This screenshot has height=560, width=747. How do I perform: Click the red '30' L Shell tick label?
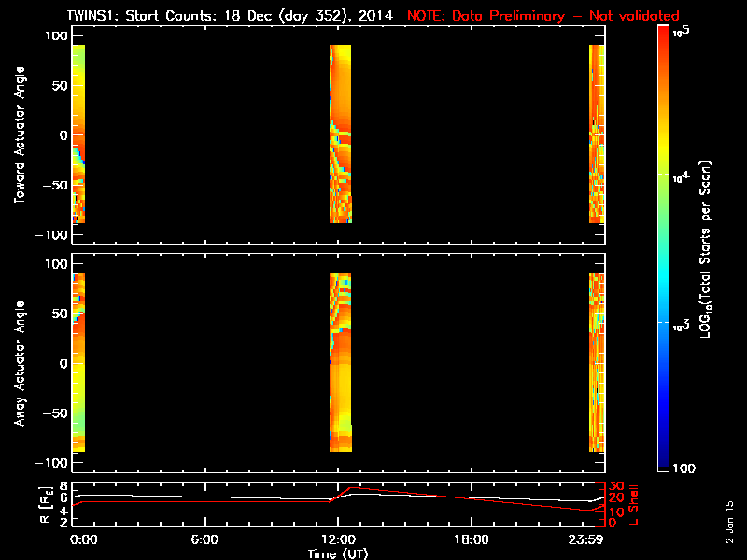[x=616, y=486]
